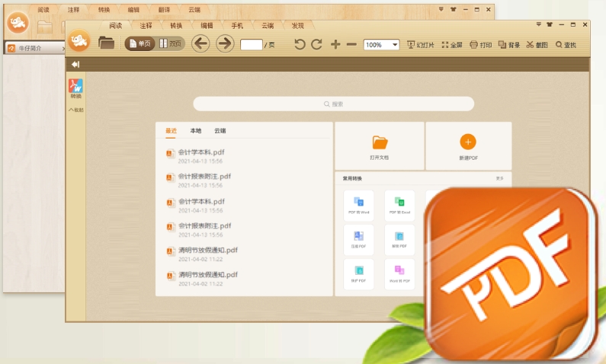Screen dimensions: 606x364
Task: Start slideshow mode (幻灯片)
Action: pyautogui.click(x=421, y=45)
